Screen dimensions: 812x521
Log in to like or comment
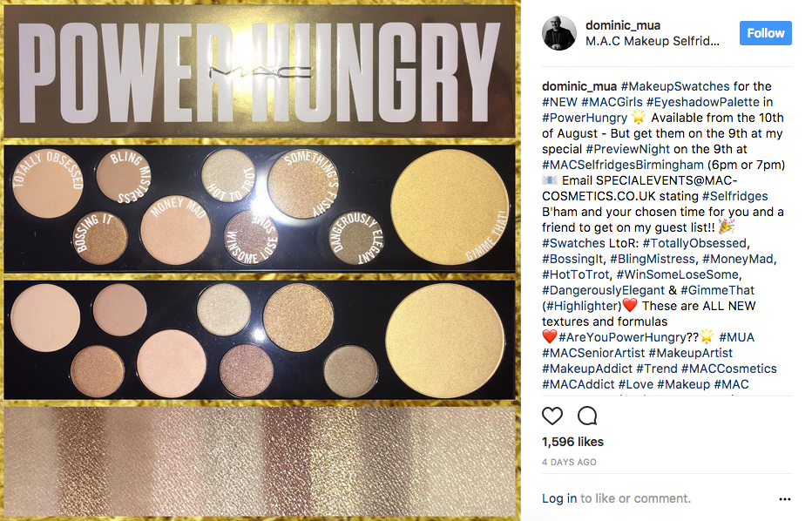(x=559, y=498)
